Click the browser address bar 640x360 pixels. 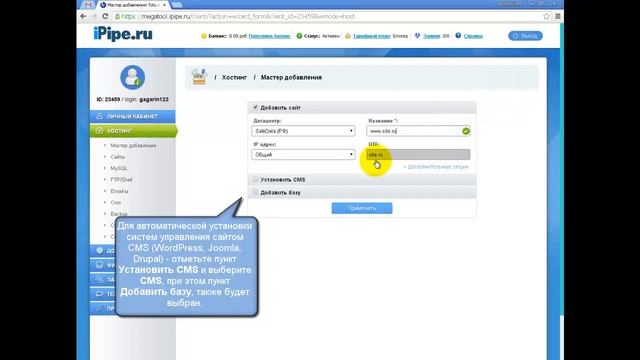tap(327, 16)
